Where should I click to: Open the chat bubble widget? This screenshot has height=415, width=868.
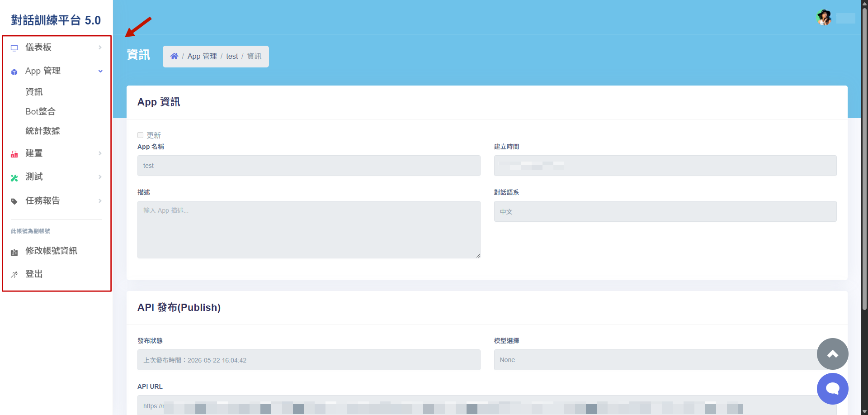click(x=832, y=389)
